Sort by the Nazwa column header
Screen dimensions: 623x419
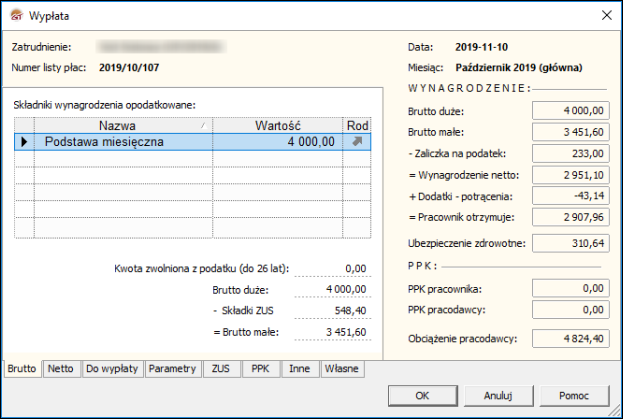pyautogui.click(x=123, y=126)
